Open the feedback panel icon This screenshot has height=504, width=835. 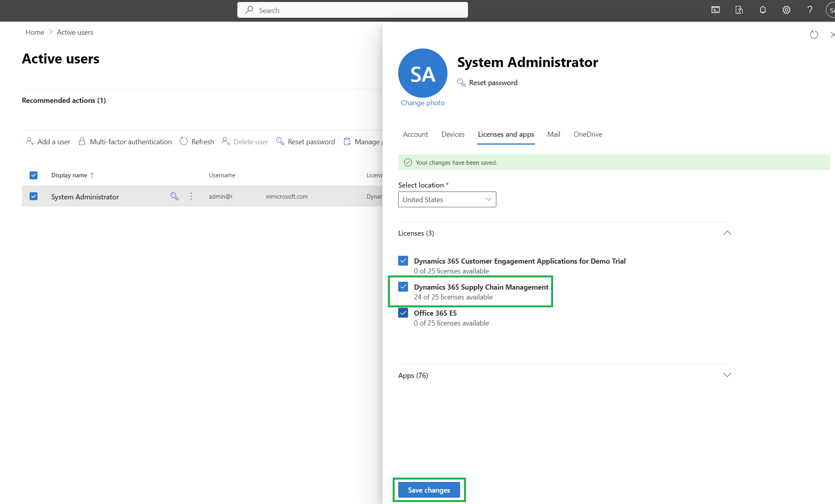tap(739, 10)
